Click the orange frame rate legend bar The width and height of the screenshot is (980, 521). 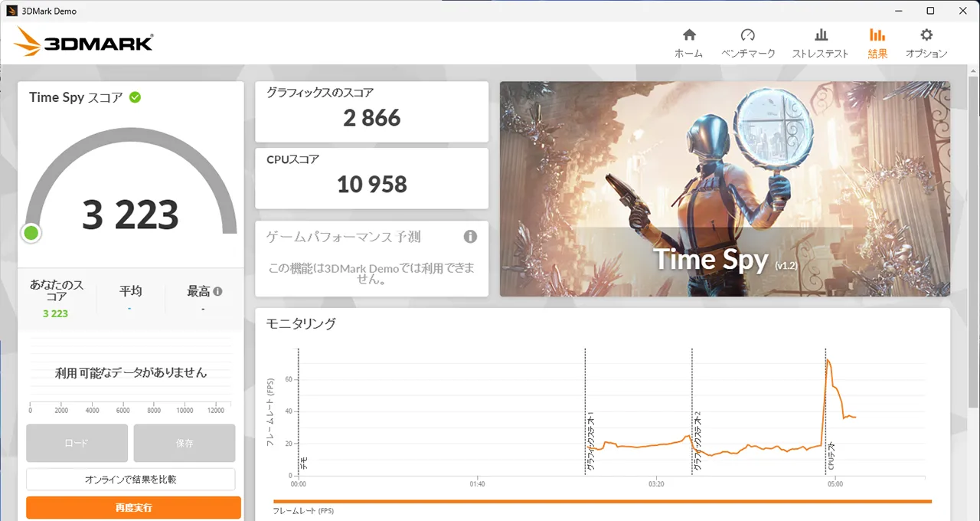click(603, 502)
